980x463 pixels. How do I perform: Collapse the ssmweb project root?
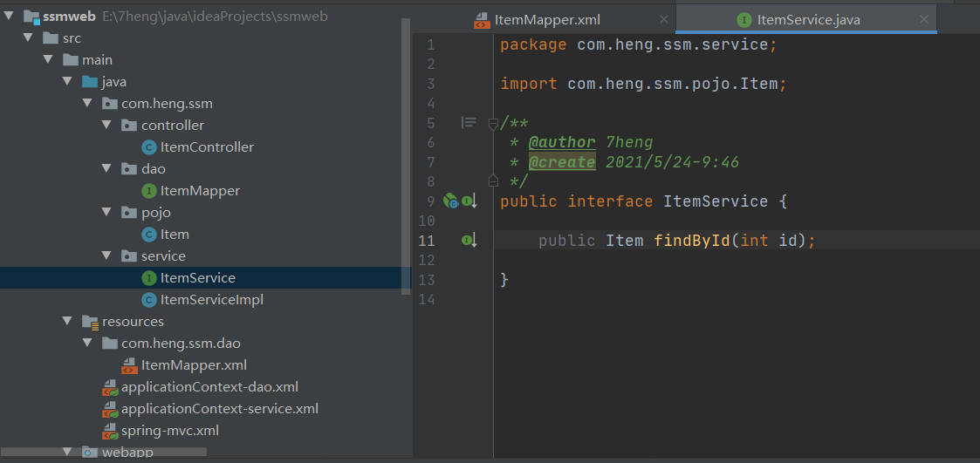[9, 17]
